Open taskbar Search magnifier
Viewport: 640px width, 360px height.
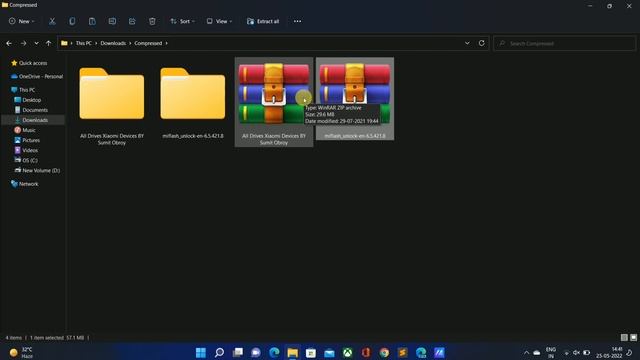click(219, 353)
